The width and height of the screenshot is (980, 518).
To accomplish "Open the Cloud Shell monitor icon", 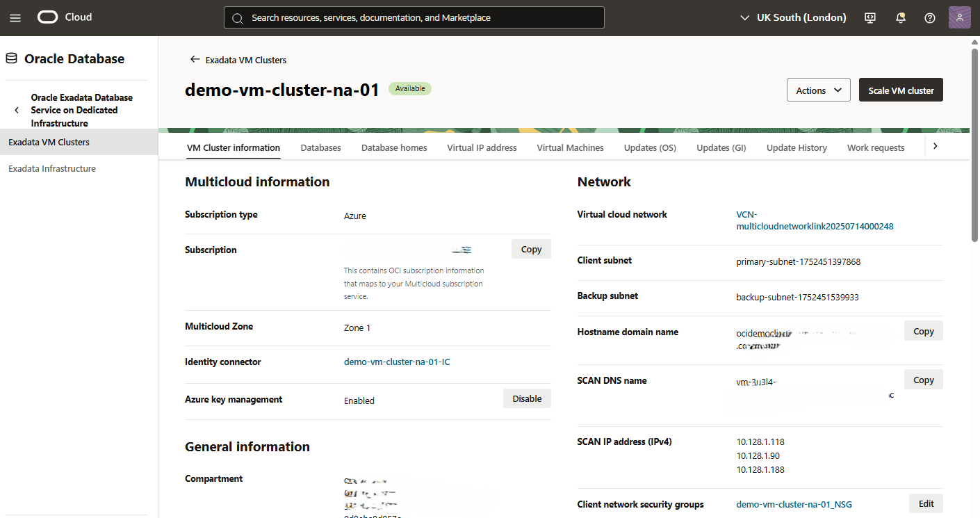I will point(869,17).
